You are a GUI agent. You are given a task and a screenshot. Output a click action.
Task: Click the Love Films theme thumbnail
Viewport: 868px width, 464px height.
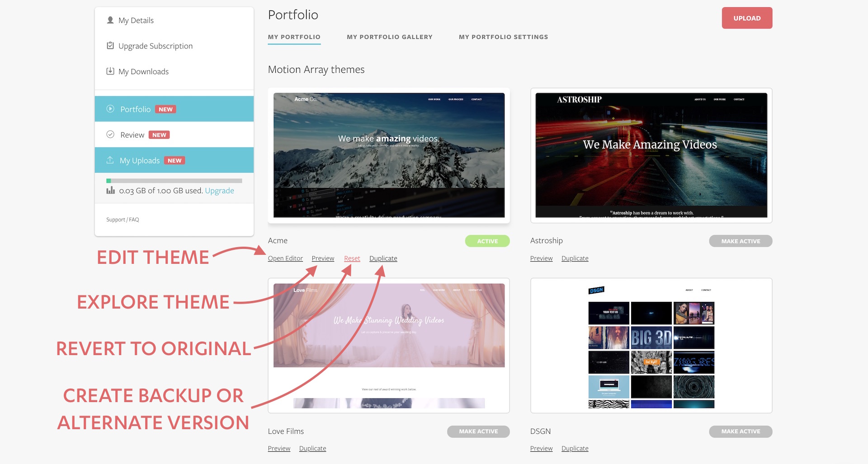pos(389,345)
